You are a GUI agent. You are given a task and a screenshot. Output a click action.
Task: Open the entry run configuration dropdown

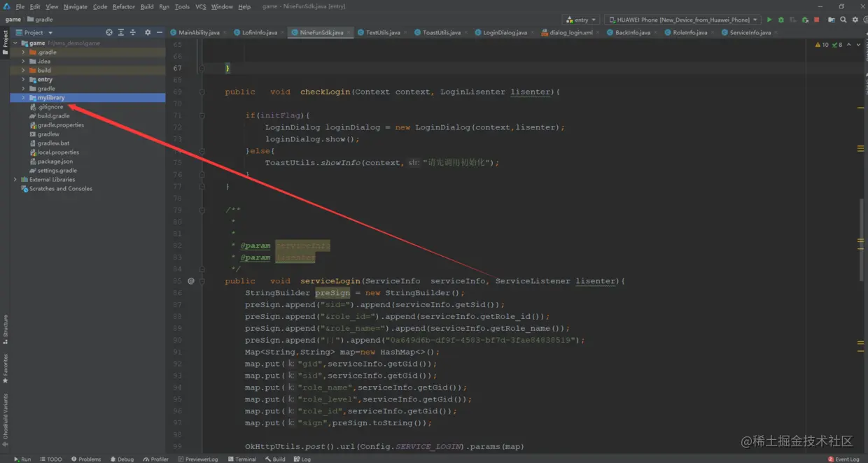click(x=582, y=20)
